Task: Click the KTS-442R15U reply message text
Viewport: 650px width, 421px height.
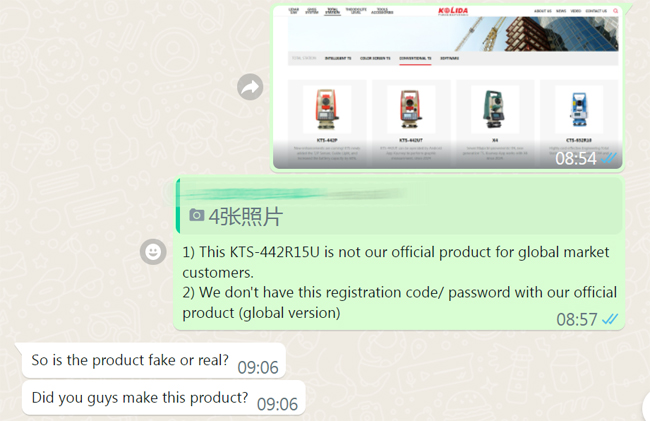Action: coord(400,282)
